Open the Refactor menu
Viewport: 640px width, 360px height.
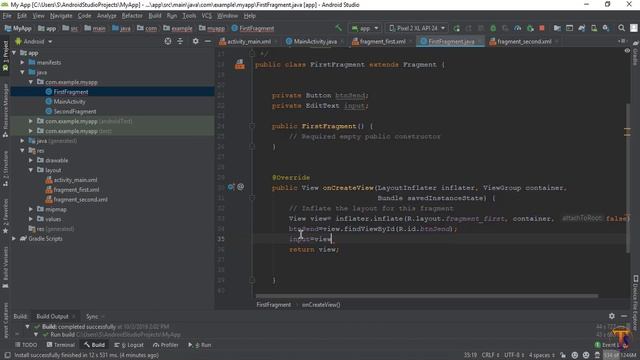tap(132, 16)
